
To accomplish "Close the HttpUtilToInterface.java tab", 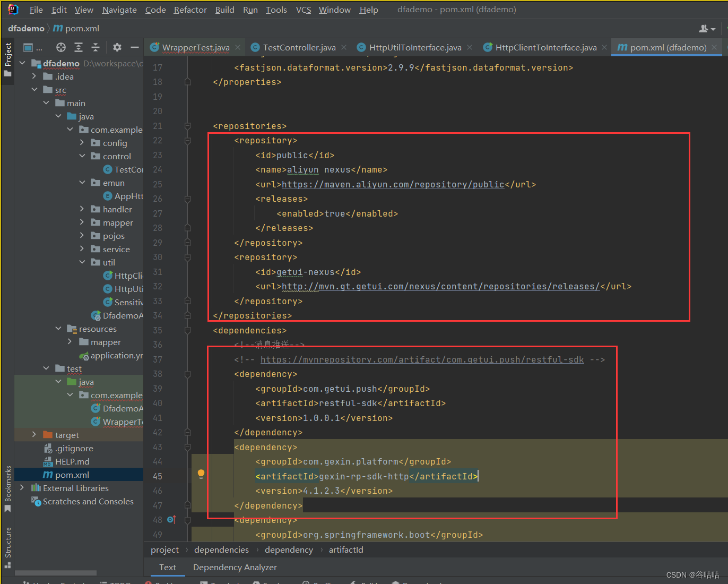I will tap(470, 47).
